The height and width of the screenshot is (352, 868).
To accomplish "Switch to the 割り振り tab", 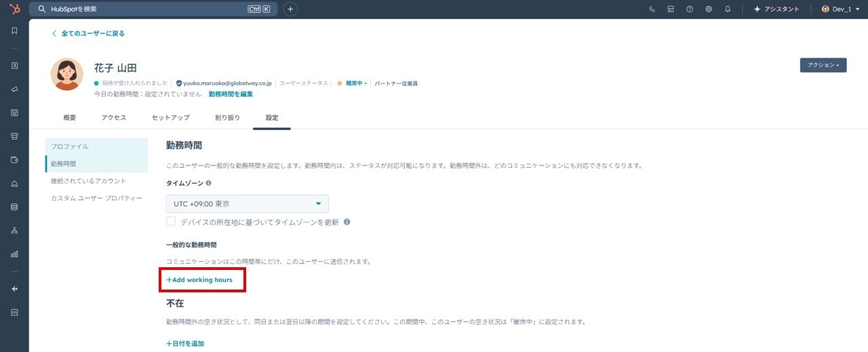I will pyautogui.click(x=227, y=117).
